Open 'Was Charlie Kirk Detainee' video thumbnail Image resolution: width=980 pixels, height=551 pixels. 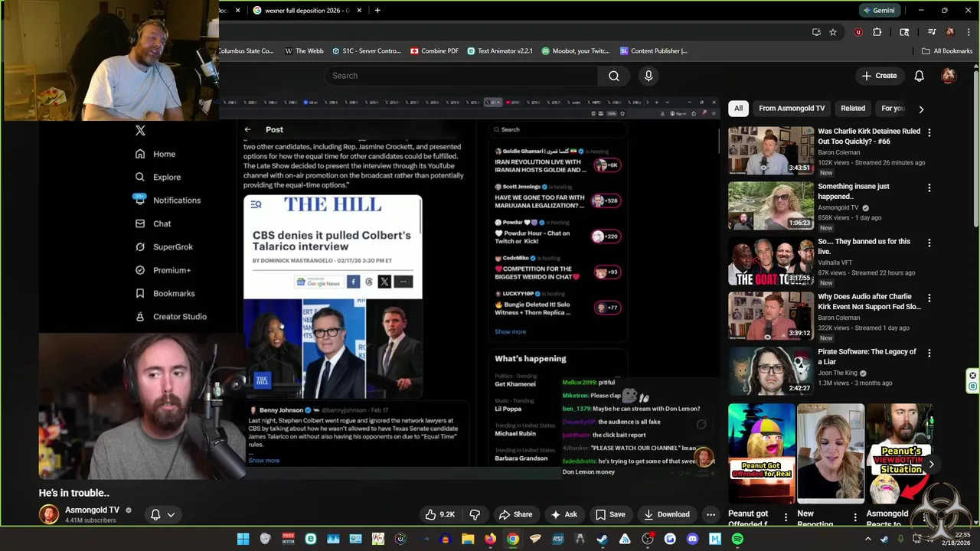click(x=770, y=150)
